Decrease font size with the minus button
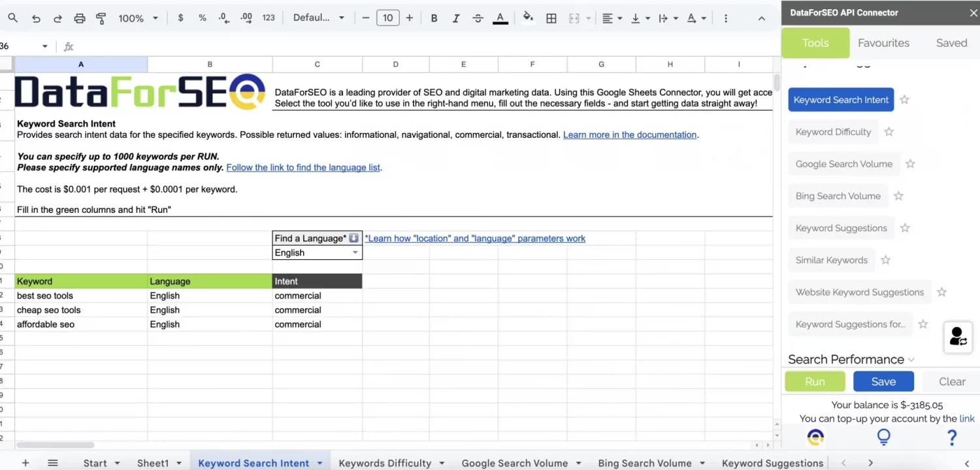 coord(366,18)
